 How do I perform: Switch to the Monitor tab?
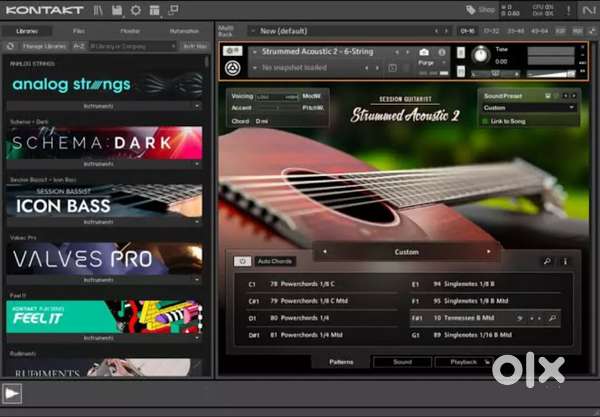tap(130, 31)
